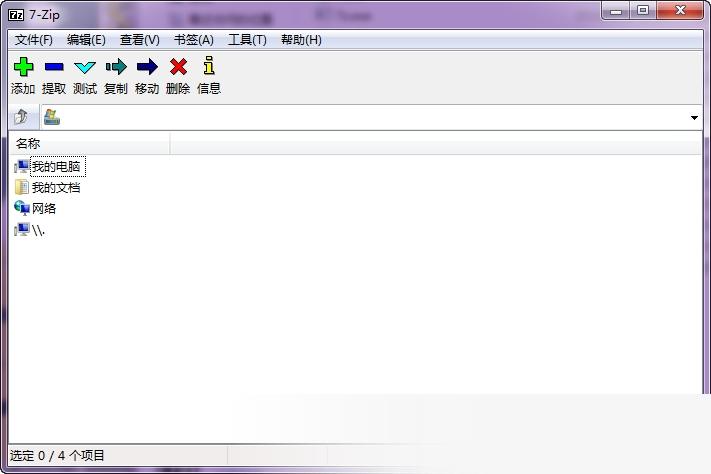The width and height of the screenshot is (711, 474).
Task: Click inside the address path field
Action: 372,117
